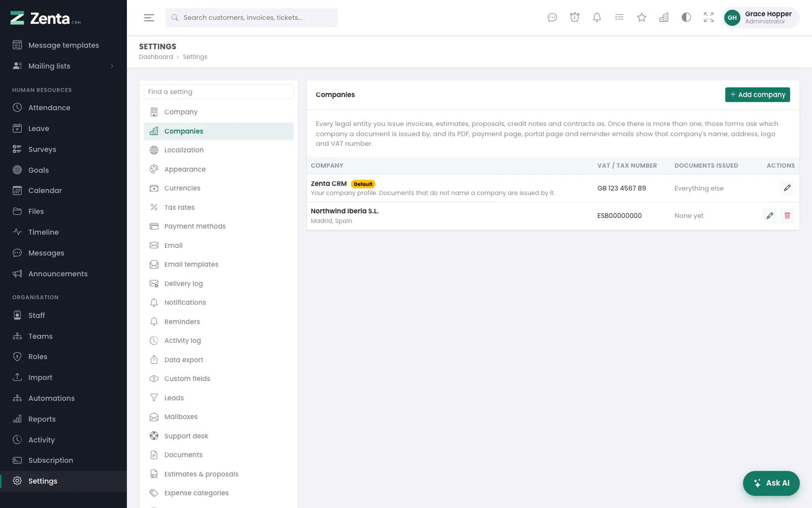
Task: Open the bar chart icon in header
Action: click(664, 17)
